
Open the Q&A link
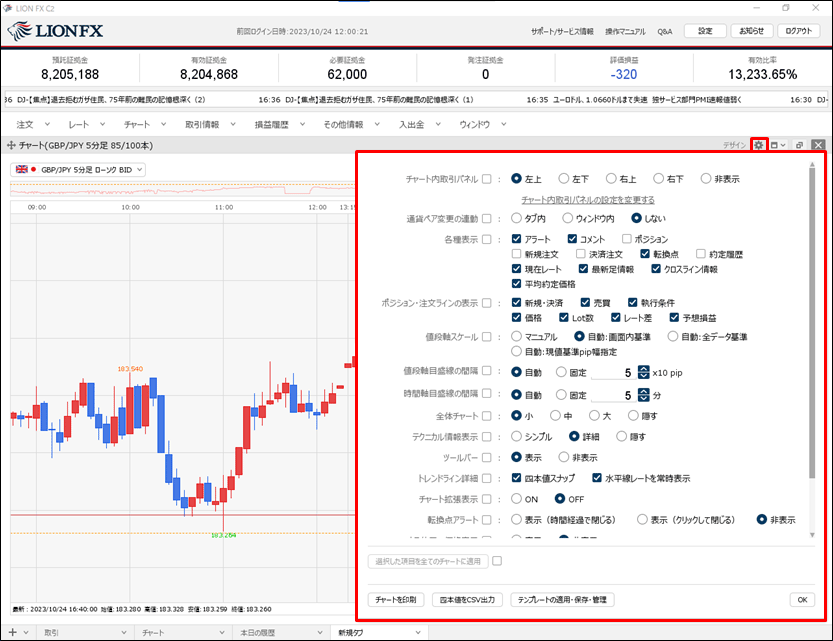pyautogui.click(x=665, y=31)
